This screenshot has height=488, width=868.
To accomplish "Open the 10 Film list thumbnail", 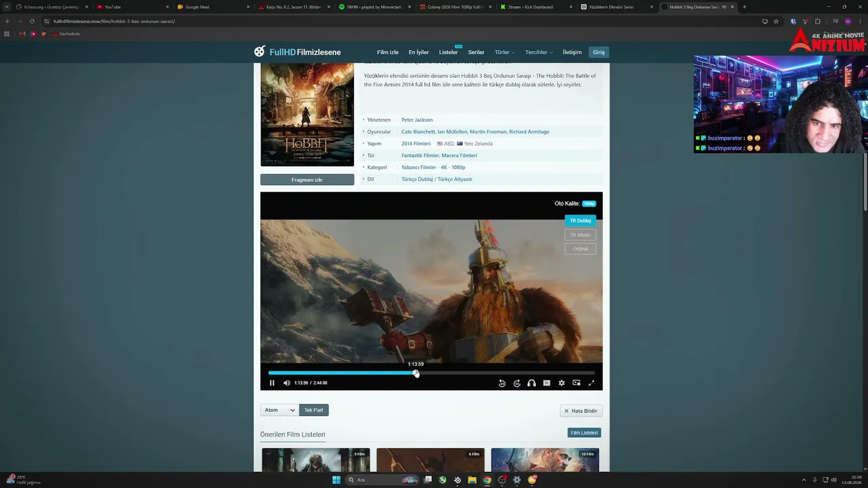I will coord(545,460).
